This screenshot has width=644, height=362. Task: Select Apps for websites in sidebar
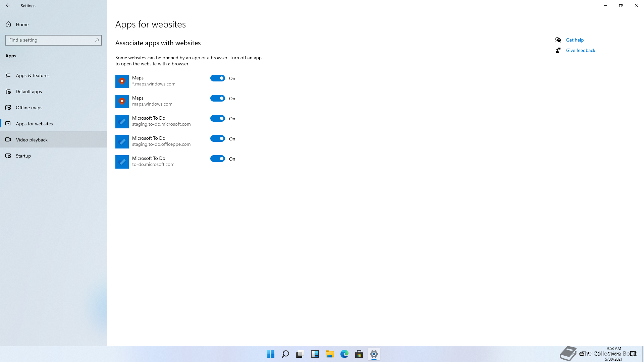tap(54, 123)
